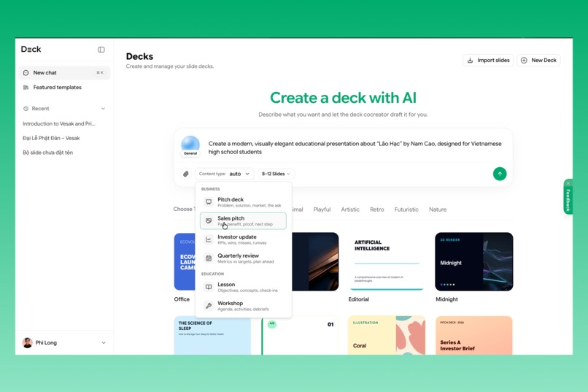Select Workshop under Education
The width and height of the screenshot is (588, 392).
click(244, 306)
